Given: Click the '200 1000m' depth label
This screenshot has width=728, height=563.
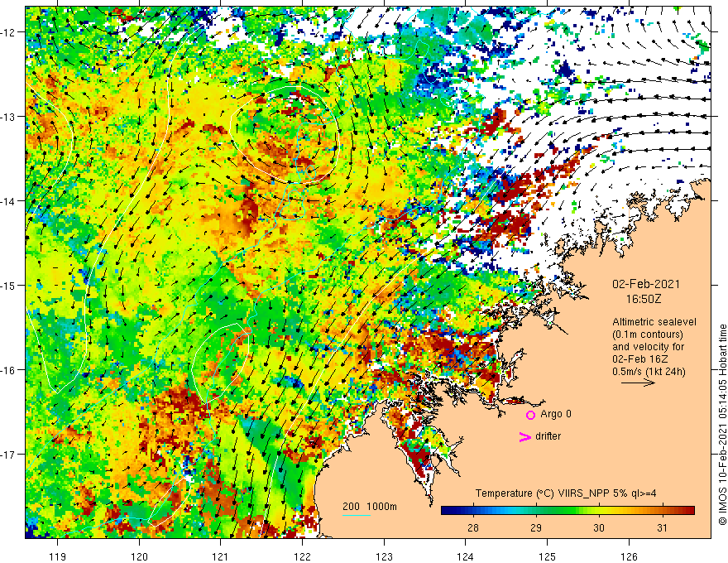Looking at the screenshot, I should click(x=370, y=507).
